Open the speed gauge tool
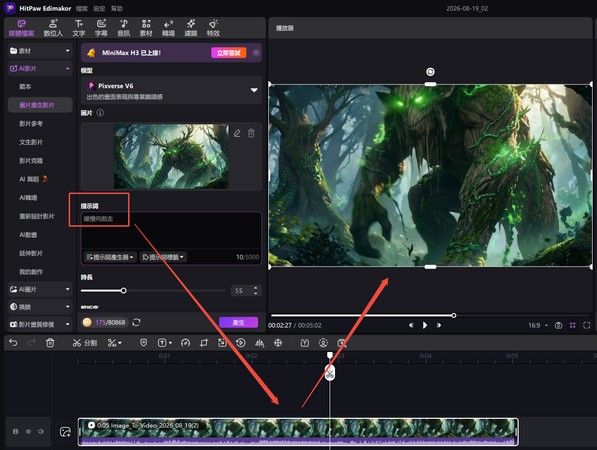 pyautogui.click(x=185, y=343)
